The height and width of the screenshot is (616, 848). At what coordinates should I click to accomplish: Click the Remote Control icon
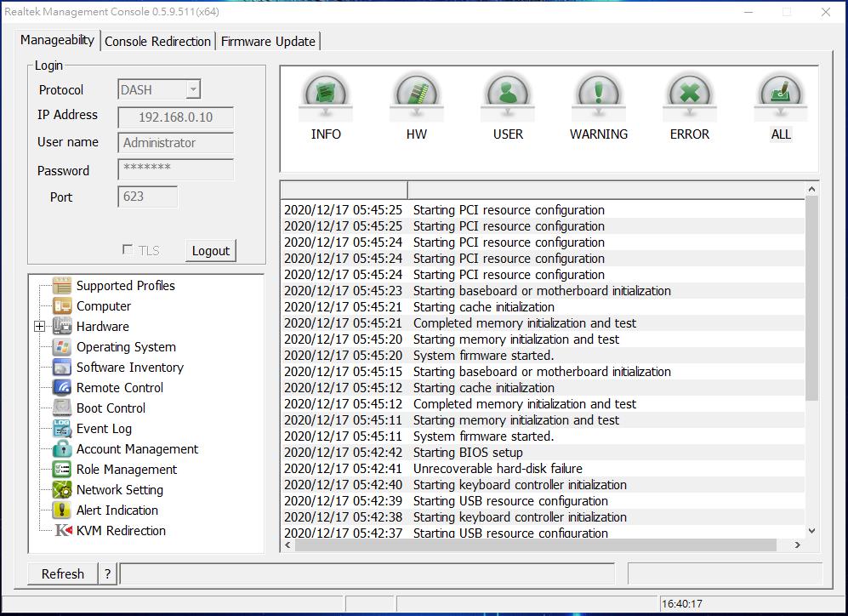pos(62,388)
